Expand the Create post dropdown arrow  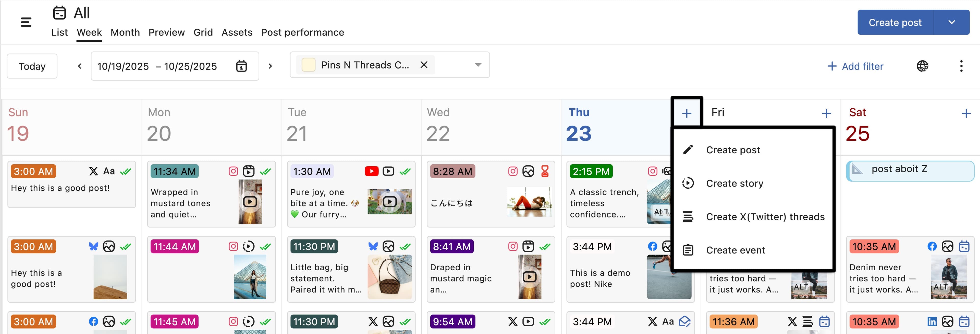pos(951,22)
